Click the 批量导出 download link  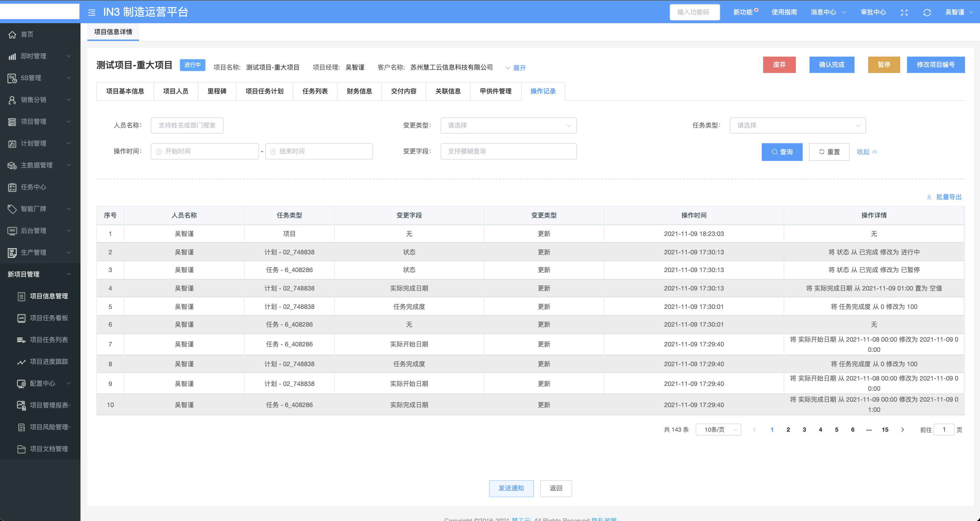(x=944, y=197)
